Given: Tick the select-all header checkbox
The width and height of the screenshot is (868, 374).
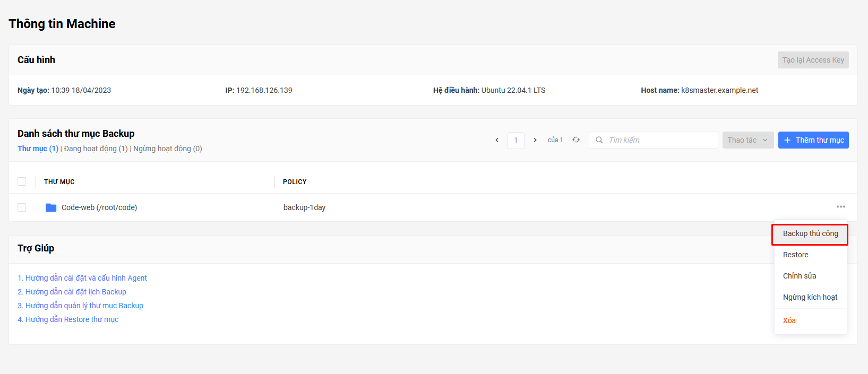Looking at the screenshot, I should click(22, 181).
